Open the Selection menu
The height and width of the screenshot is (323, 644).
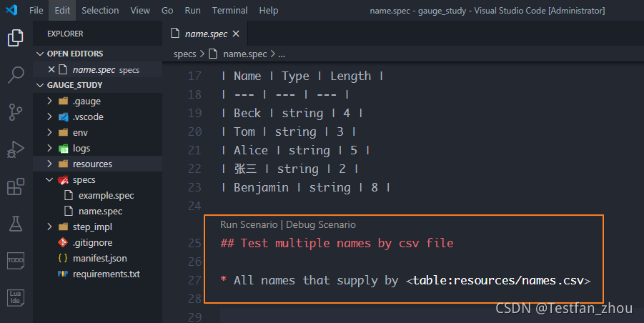pos(100,10)
